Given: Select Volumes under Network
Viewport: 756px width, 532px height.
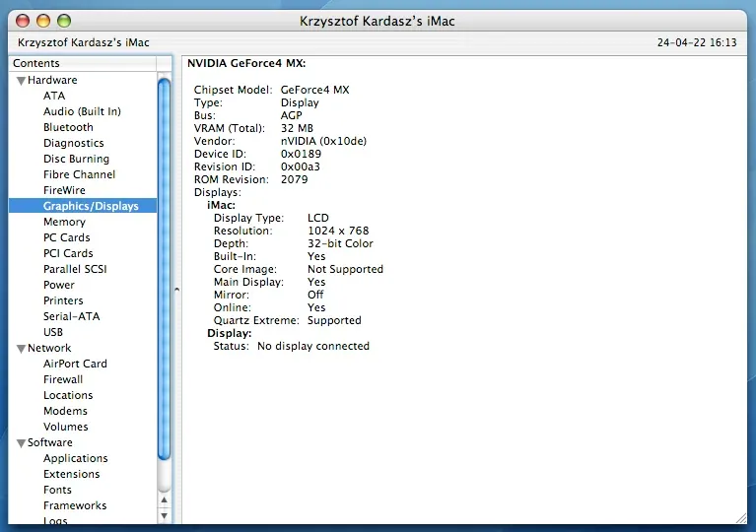Looking at the screenshot, I should (x=66, y=427).
